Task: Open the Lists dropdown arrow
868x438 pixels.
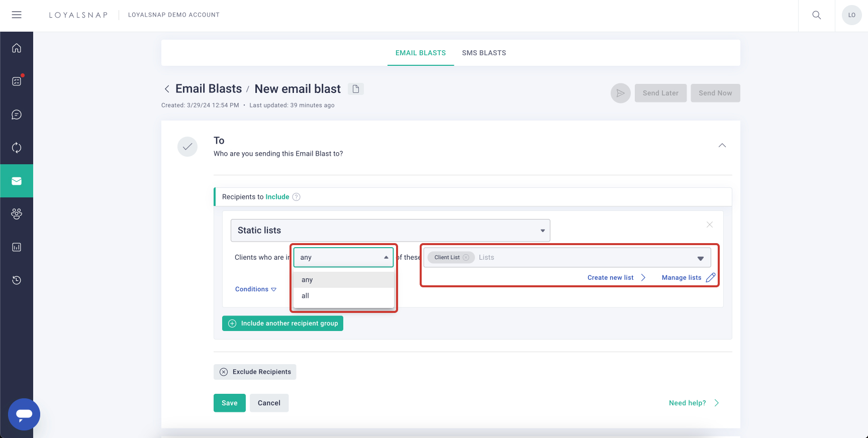Action: pyautogui.click(x=700, y=258)
